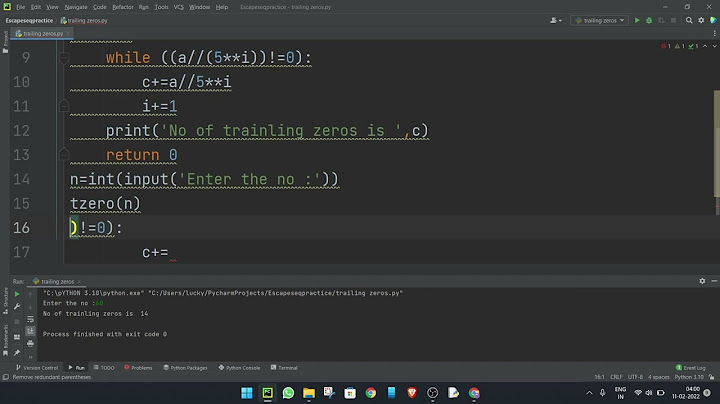Click the Python 3.10 interpreter status widget
720x404 pixels.
coord(689,377)
